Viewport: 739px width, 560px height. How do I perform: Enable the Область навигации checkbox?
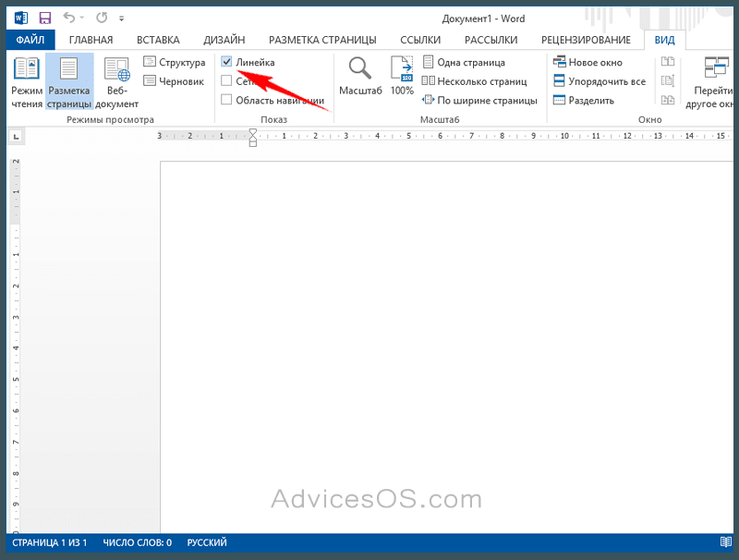point(226,100)
